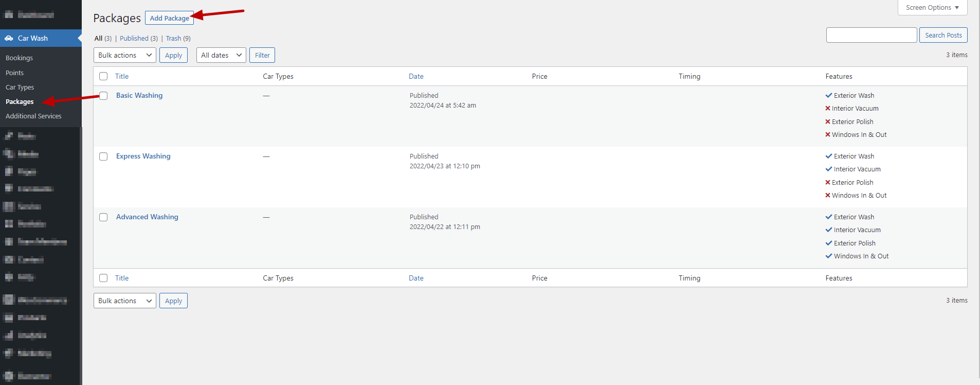Check the select-all box in the table header

pos(103,76)
